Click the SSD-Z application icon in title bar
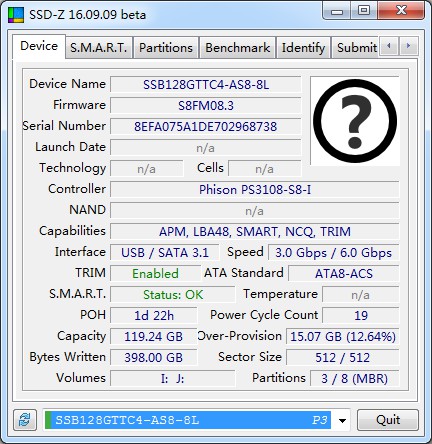This screenshot has width=432, height=444. click(16, 15)
